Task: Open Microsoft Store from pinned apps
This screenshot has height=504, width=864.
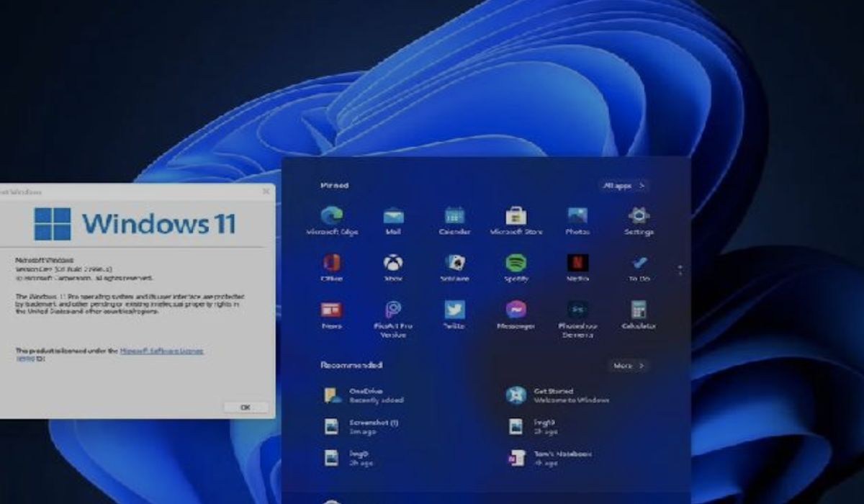Action: pos(516,216)
